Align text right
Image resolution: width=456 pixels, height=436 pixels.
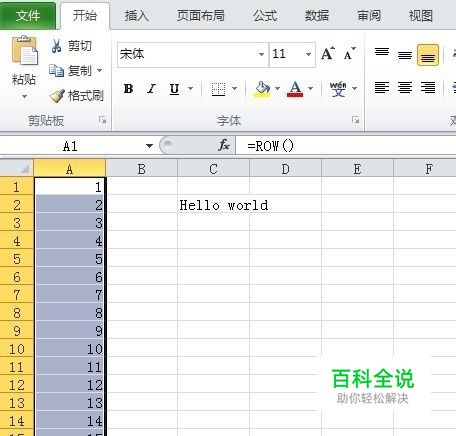pos(428,88)
